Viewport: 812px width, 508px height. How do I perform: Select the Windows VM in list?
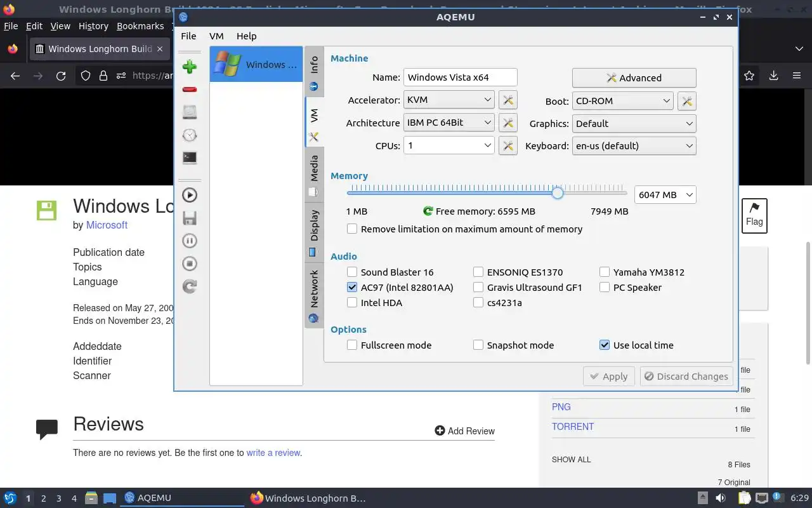pos(256,64)
